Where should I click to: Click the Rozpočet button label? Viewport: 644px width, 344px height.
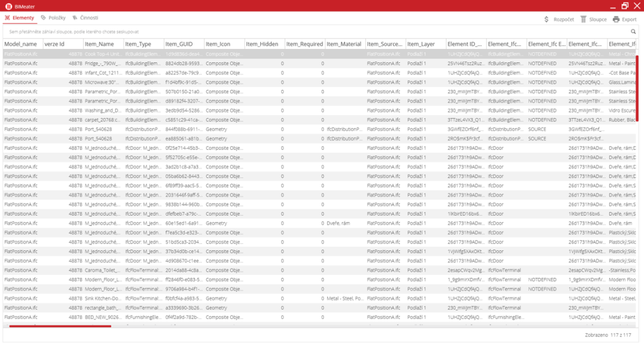(x=563, y=19)
